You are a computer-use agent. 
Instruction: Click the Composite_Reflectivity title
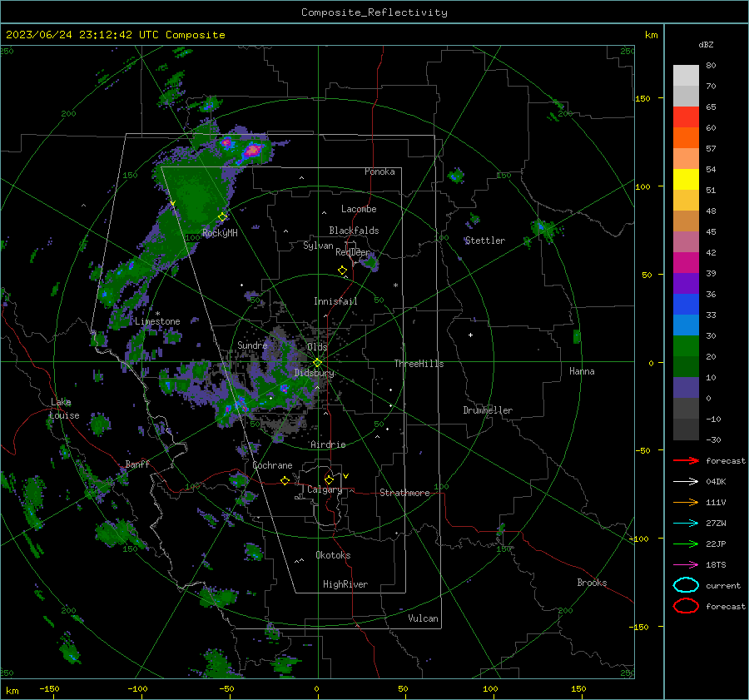coord(374,12)
